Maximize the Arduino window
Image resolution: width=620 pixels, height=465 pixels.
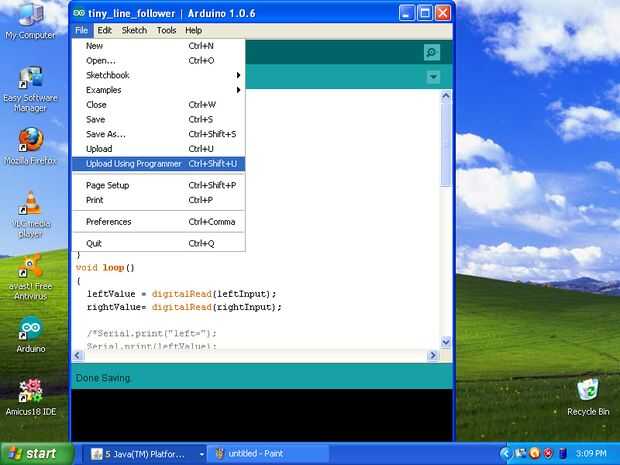pos(425,13)
